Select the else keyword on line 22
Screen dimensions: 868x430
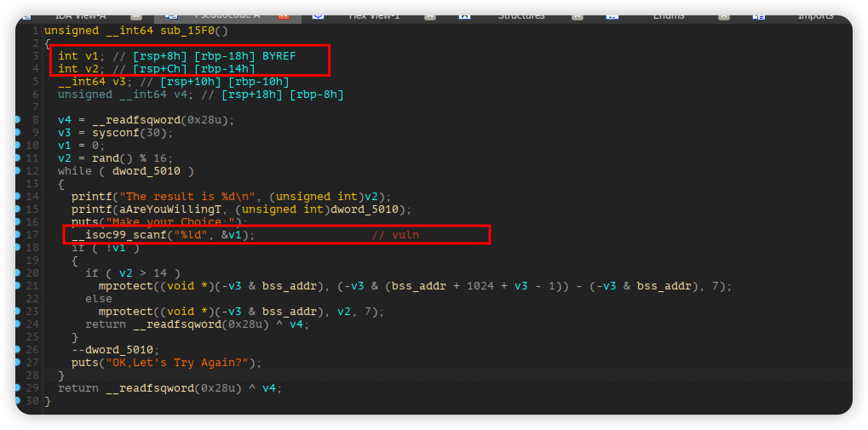coord(99,299)
